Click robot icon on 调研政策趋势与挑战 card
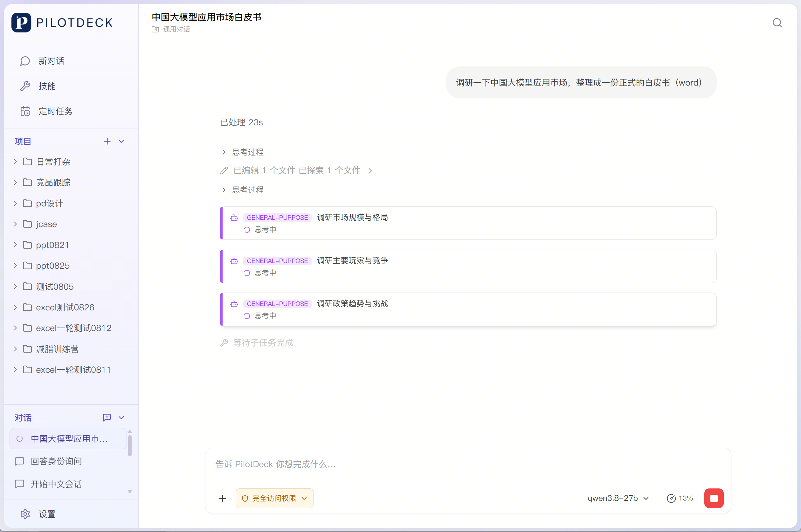Image resolution: width=801 pixels, height=532 pixels. [x=234, y=304]
